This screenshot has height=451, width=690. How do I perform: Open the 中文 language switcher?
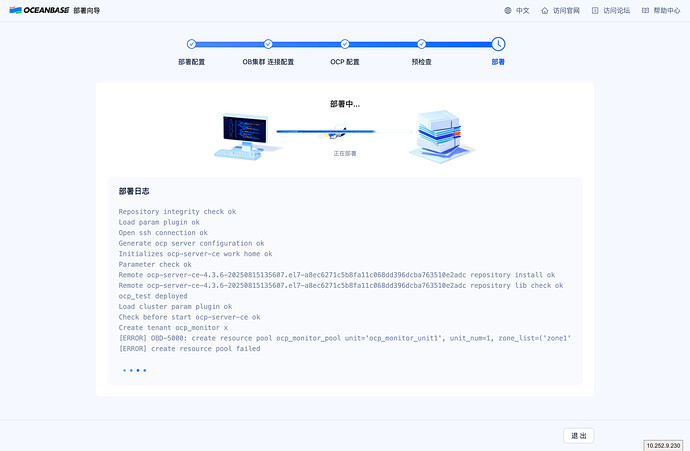coord(522,10)
